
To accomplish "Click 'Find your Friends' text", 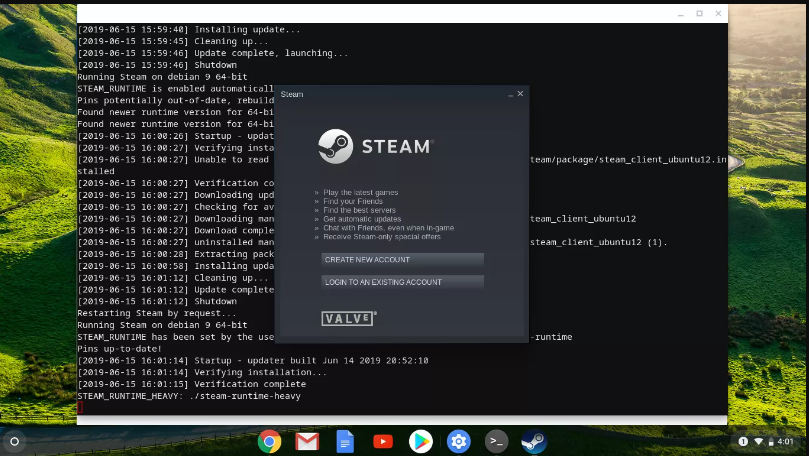I will click(x=353, y=201).
